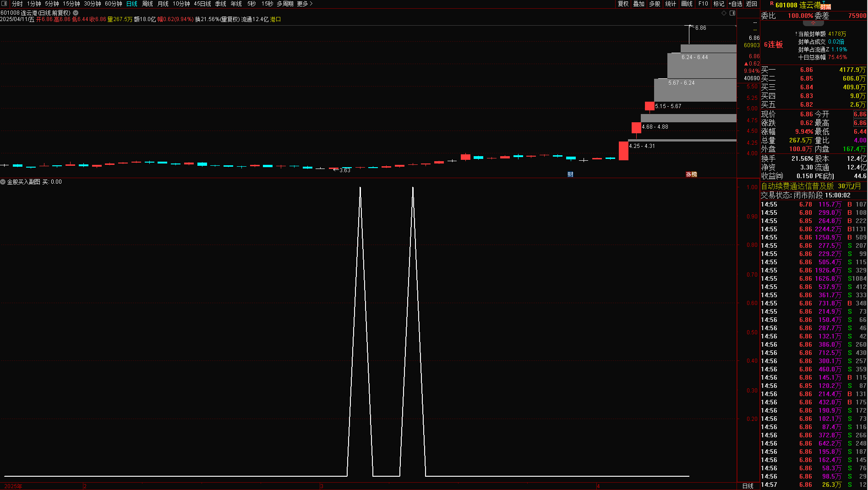The image size is (868, 490).
Task: Open the 复权 adjustment menu
Action: [623, 4]
